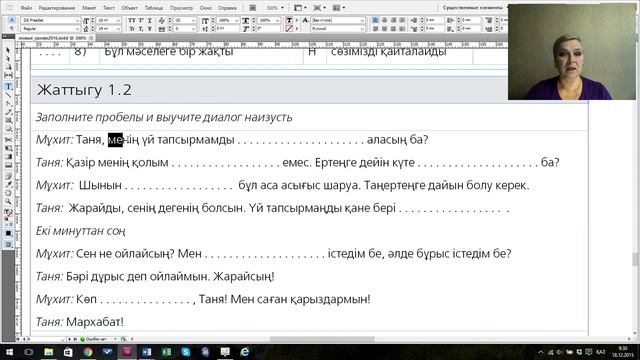Screen dimensions: 640x360
Task: Open the Текст menu
Action: pos(109,8)
